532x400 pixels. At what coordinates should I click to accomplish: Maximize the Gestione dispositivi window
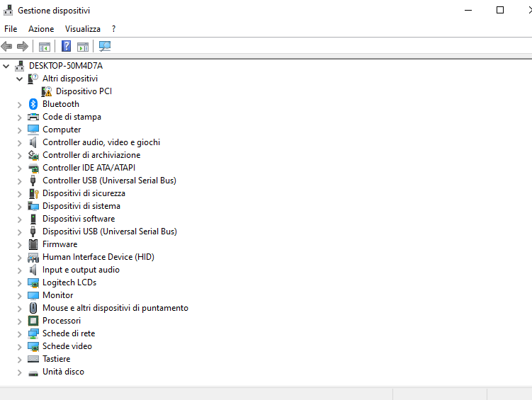499,10
